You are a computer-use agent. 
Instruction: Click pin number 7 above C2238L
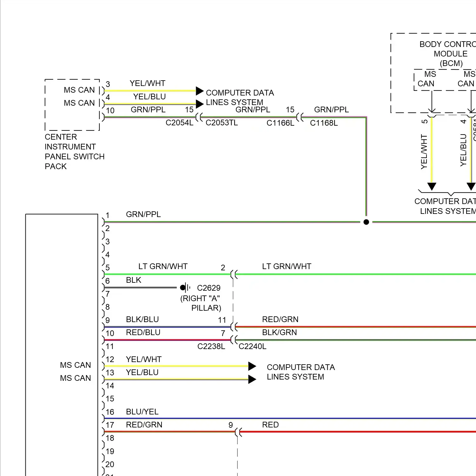223,333
